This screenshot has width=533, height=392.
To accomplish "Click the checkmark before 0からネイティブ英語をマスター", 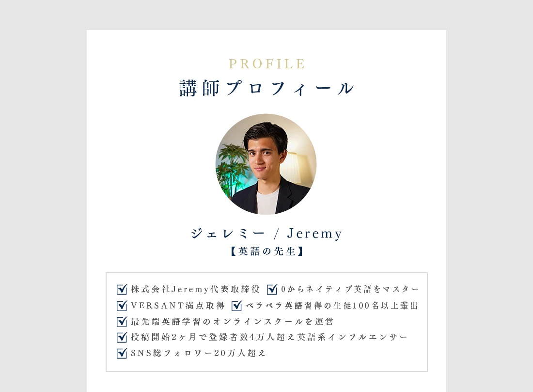I will click(x=272, y=289).
